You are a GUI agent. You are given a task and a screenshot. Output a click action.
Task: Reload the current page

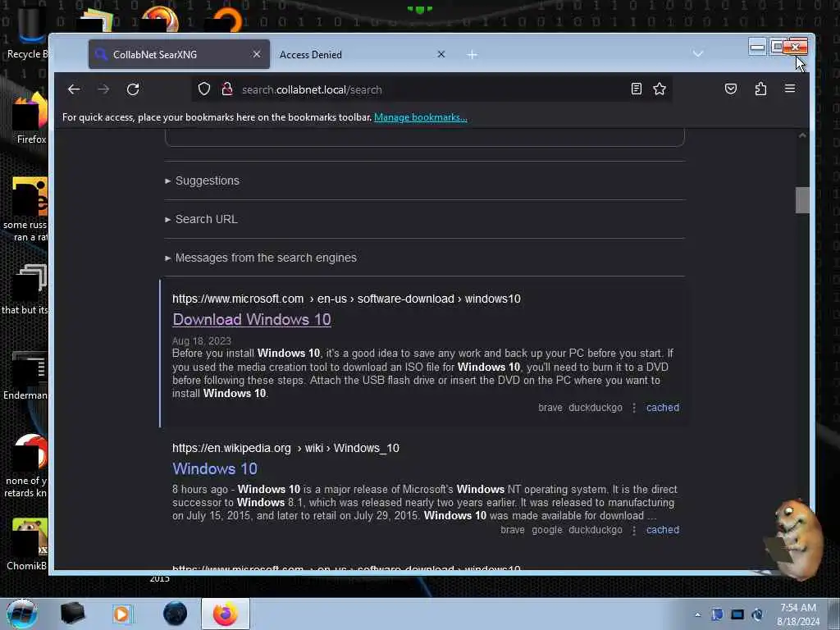pyautogui.click(x=133, y=89)
